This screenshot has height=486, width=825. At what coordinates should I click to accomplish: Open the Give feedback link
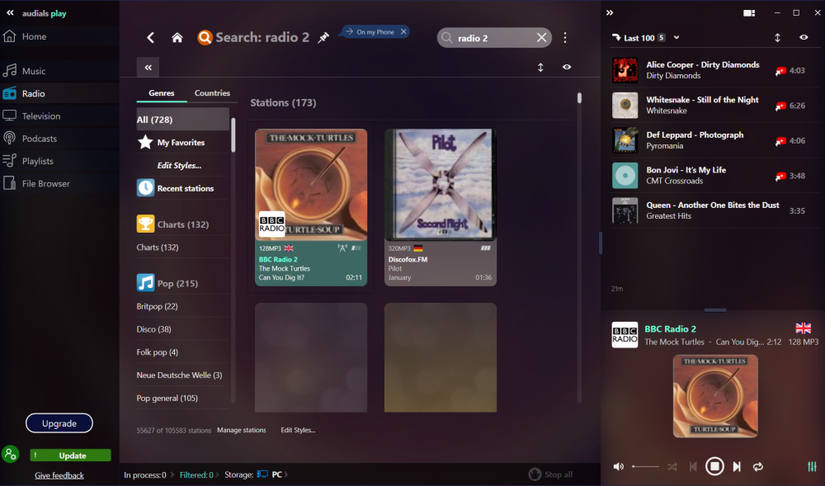(x=59, y=475)
